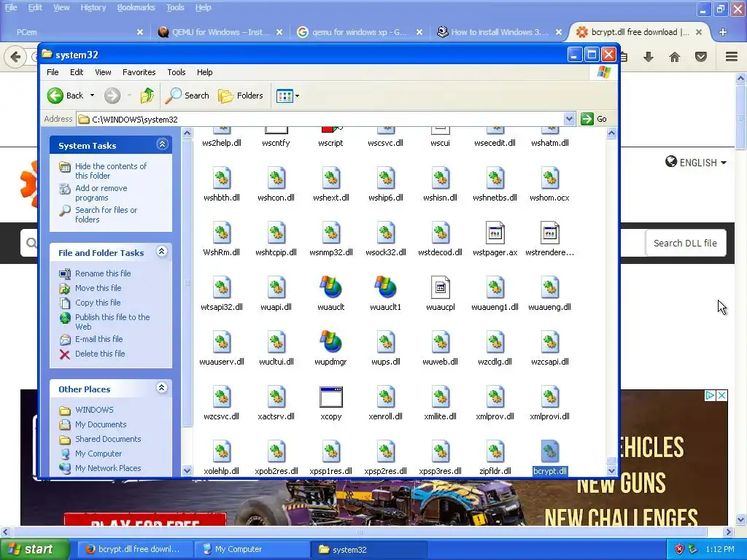Click the Firefox back arrow
This screenshot has height=560, width=747.
15,57
